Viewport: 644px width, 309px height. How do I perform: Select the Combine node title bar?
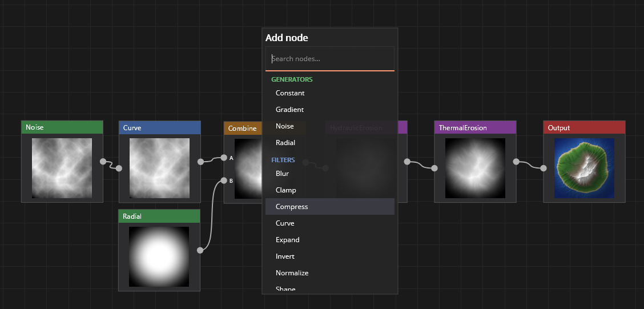click(243, 128)
